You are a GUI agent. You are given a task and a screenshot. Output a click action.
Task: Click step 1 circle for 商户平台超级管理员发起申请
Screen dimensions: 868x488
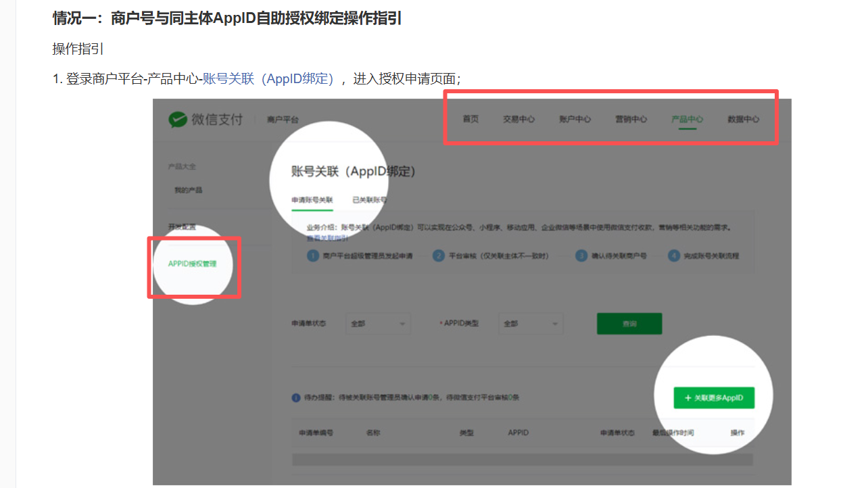pos(312,256)
